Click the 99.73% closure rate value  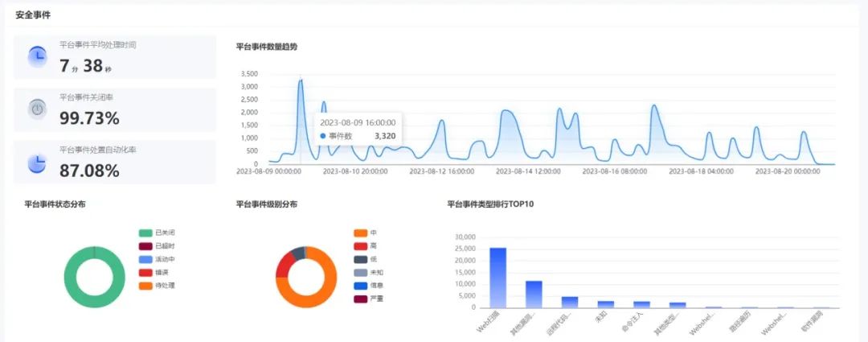tap(89, 118)
